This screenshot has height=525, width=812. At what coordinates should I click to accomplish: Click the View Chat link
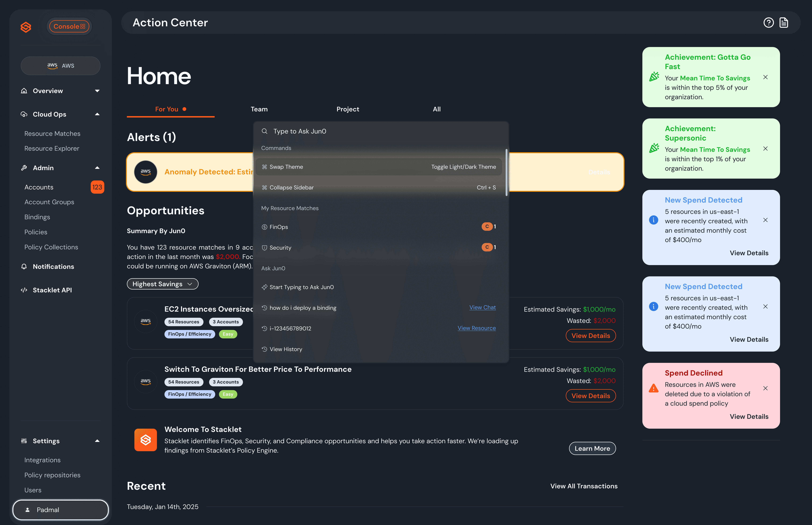pos(482,308)
